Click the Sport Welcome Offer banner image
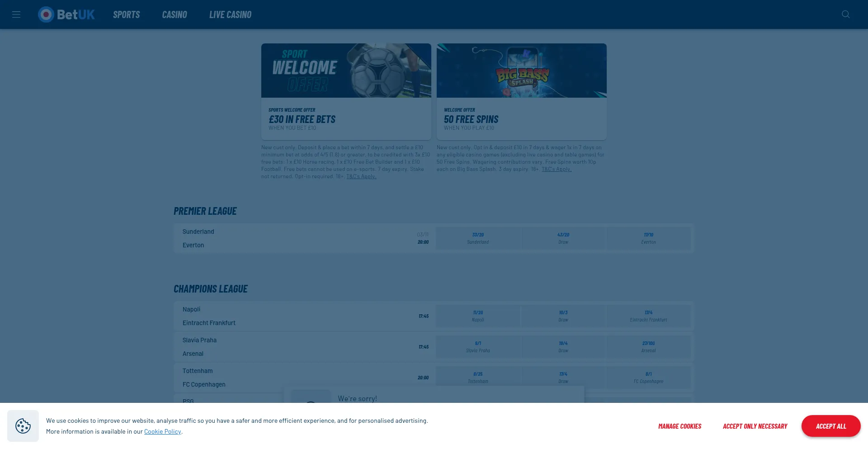Viewport: 868px width, 449px height. tap(346, 71)
